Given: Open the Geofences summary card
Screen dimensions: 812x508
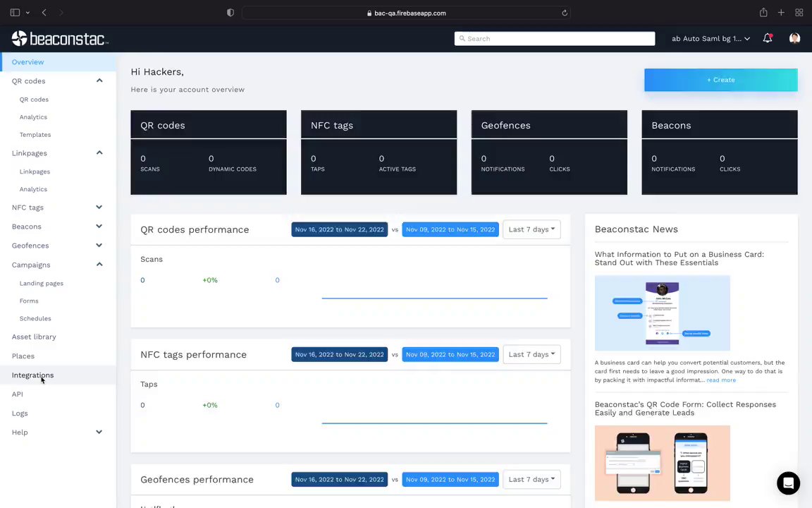Looking at the screenshot, I should 549,152.
